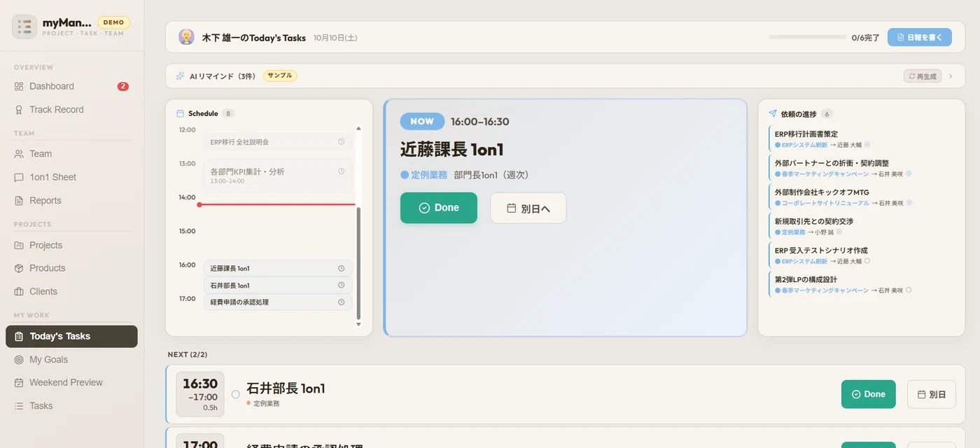
Task: Open My Goals page
Action: click(x=71, y=360)
